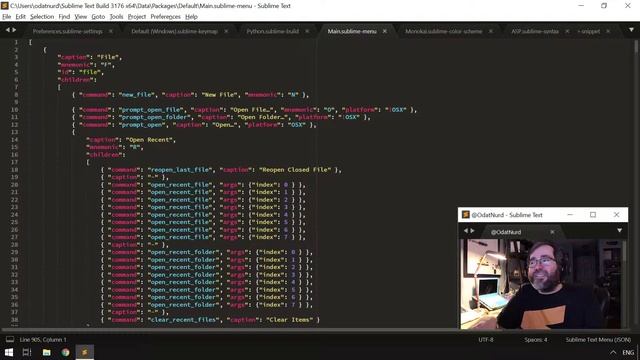
Task: Click the Sublime Text icon in main title bar
Action: pyautogui.click(x=4, y=5)
